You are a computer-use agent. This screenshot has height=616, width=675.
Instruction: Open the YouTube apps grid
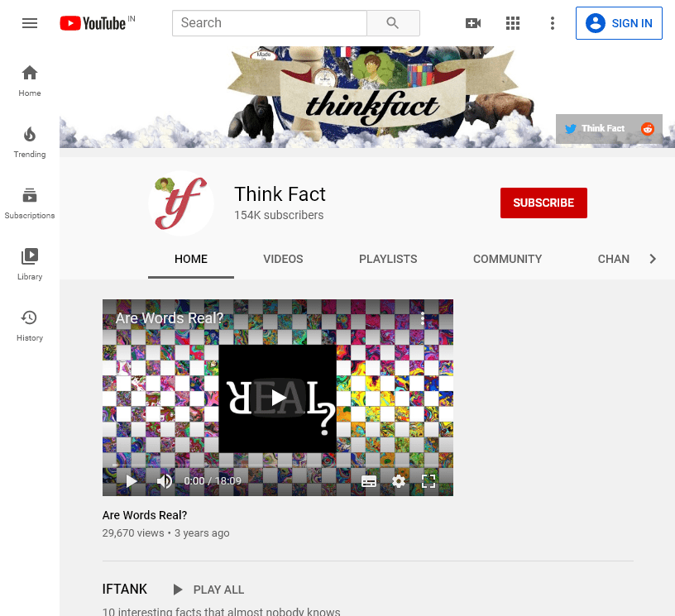(513, 23)
